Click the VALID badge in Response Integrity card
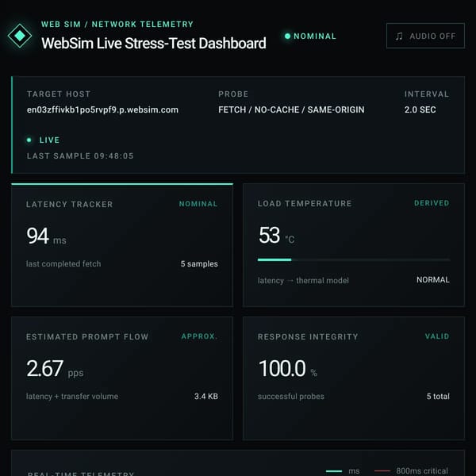The image size is (476, 476). coord(437,336)
